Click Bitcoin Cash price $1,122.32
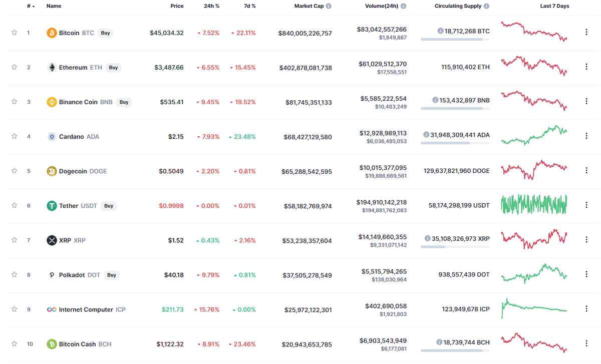This screenshot has height=364, width=601. tap(170, 344)
